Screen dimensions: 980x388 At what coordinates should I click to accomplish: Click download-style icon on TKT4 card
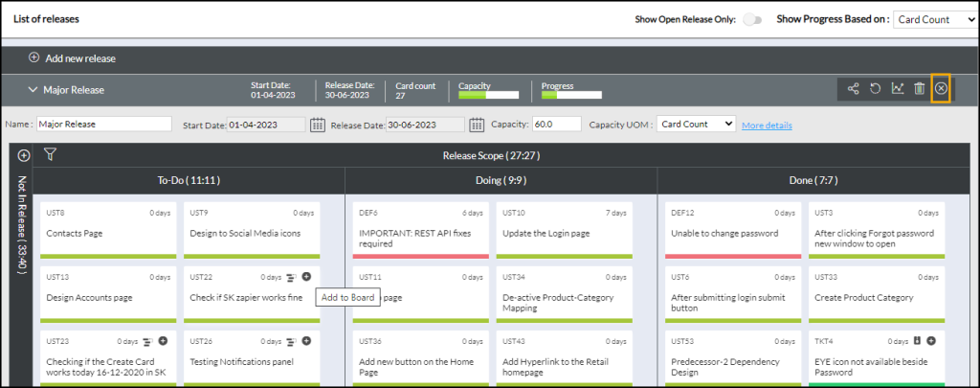click(x=918, y=340)
